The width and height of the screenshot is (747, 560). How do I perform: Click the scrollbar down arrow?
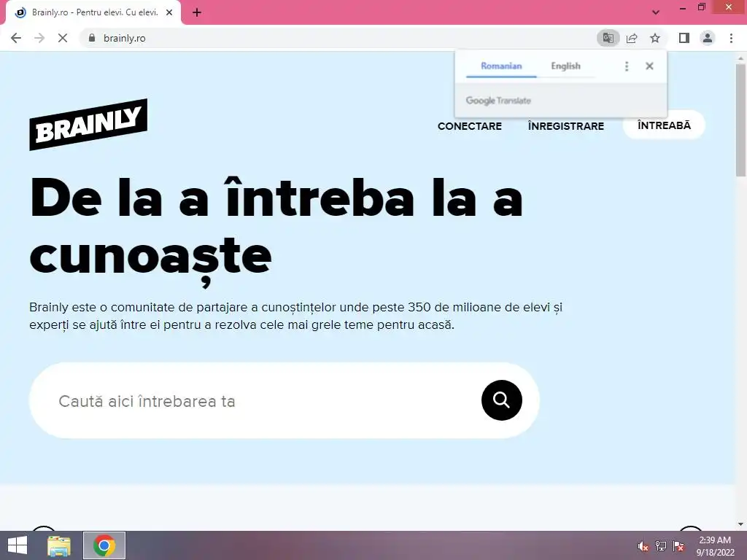coord(741,524)
